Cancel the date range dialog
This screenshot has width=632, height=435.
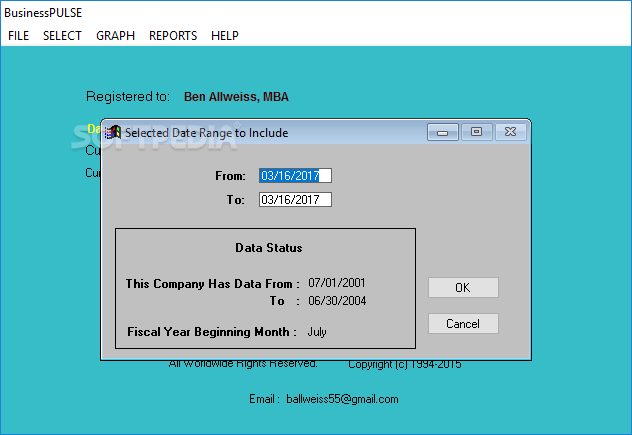pos(463,324)
